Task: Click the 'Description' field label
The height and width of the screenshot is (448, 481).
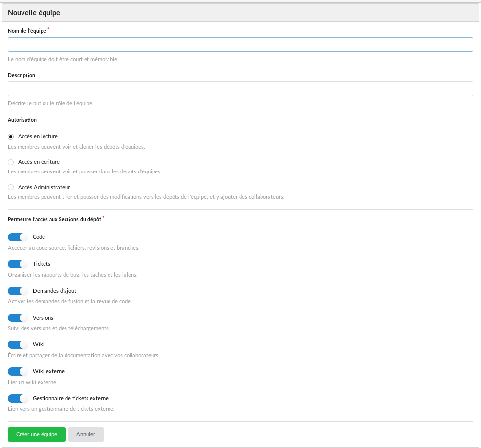Action: (x=22, y=75)
